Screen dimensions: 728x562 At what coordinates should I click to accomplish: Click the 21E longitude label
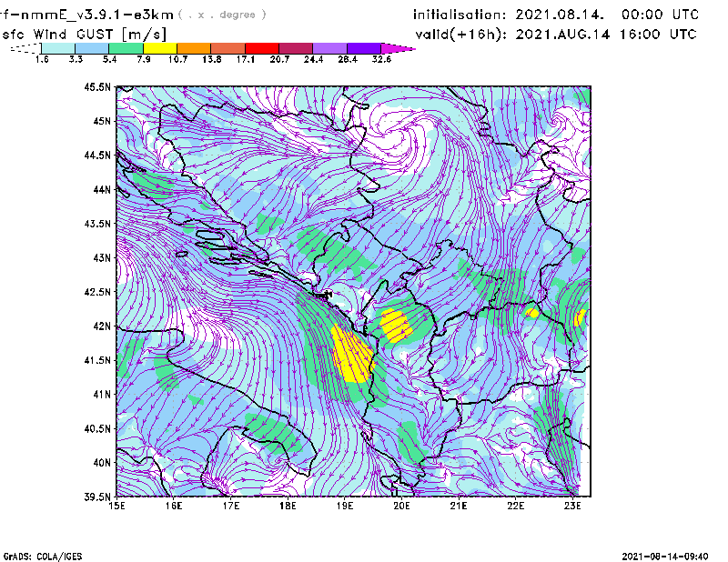pos(459,506)
